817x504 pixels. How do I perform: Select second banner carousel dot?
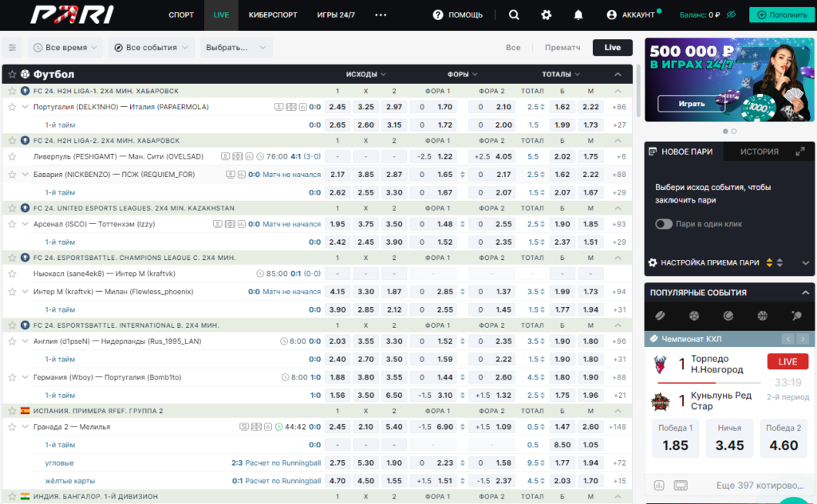734,132
